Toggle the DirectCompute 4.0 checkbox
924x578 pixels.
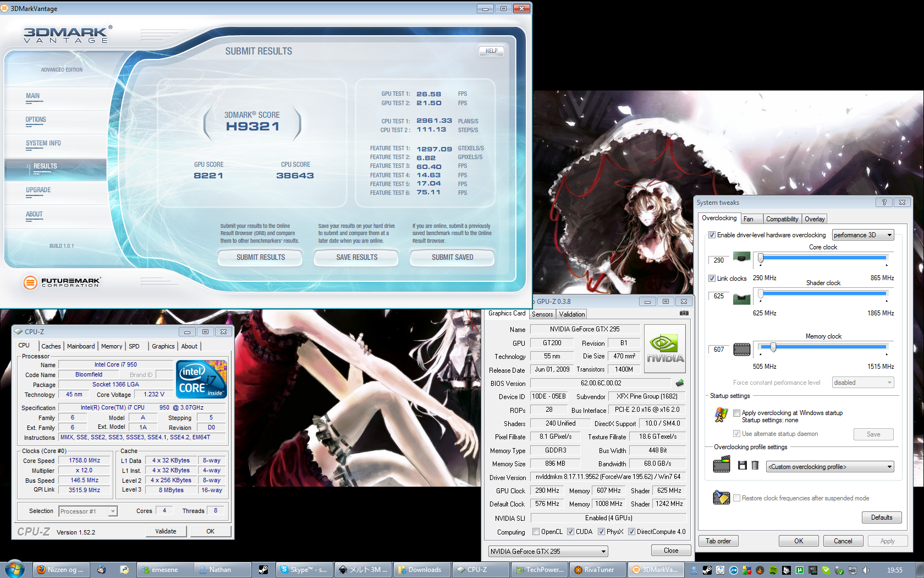(631, 532)
